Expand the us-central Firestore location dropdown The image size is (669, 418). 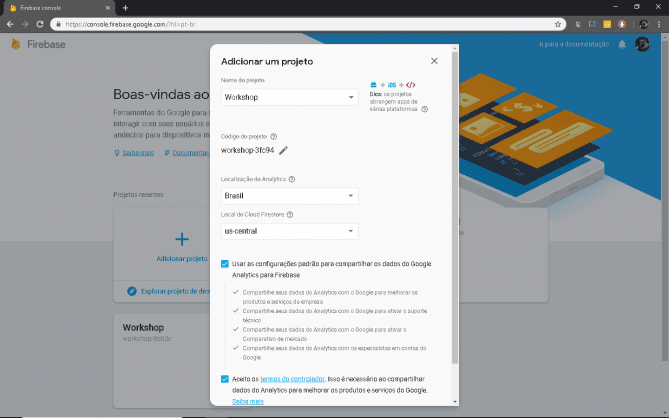[289, 231]
